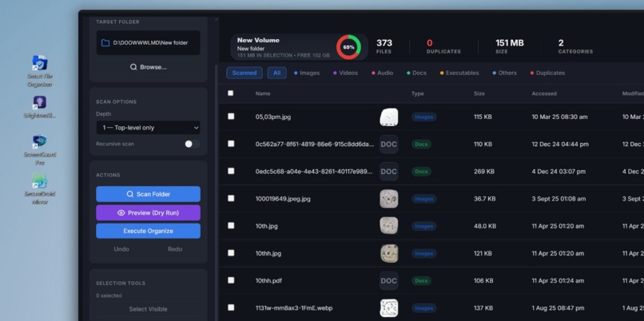Check the box for 05,03pm.jpg
The width and height of the screenshot is (644, 321).
(231, 116)
